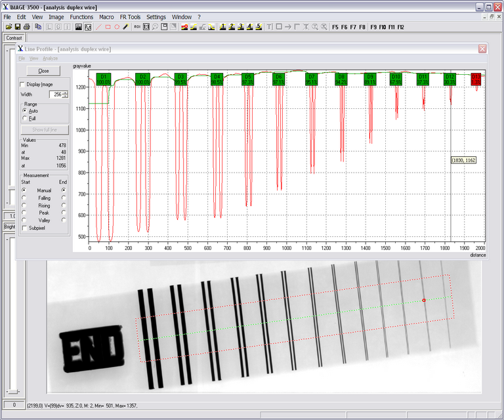Click the D10 marker label on the graph
The width and height of the screenshot is (504, 420).
pos(396,79)
